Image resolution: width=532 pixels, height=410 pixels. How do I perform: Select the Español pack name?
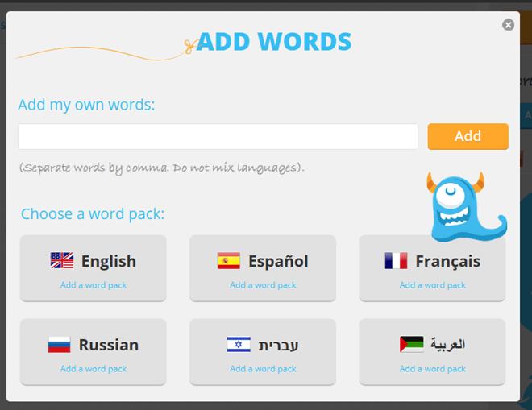(x=278, y=261)
